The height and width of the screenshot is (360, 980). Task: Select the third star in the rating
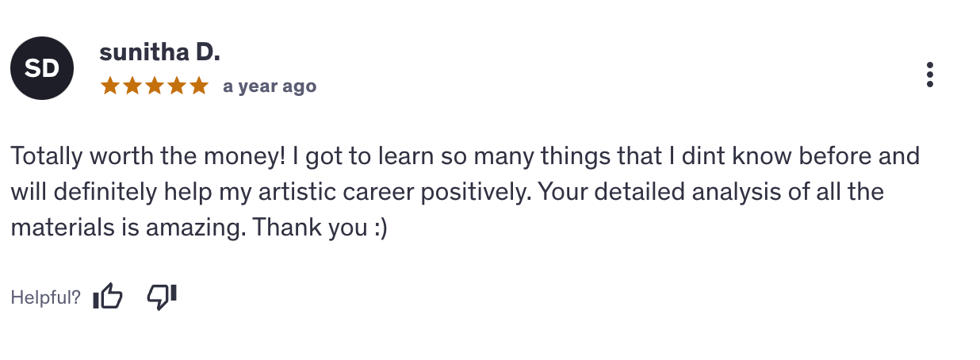[155, 86]
